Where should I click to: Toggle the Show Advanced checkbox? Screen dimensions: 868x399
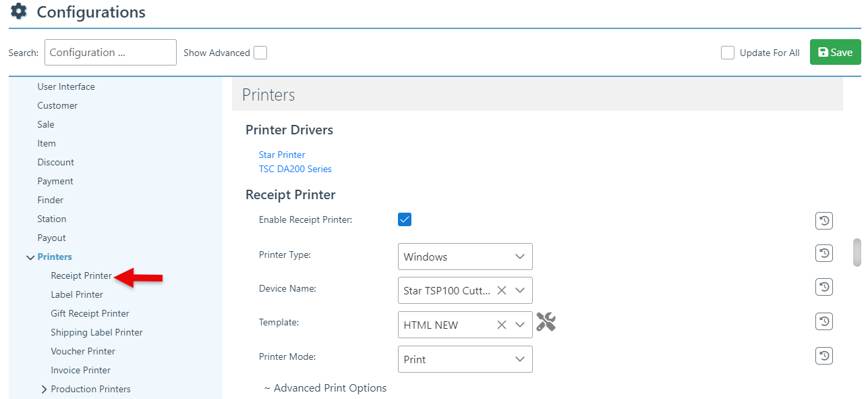[260, 53]
